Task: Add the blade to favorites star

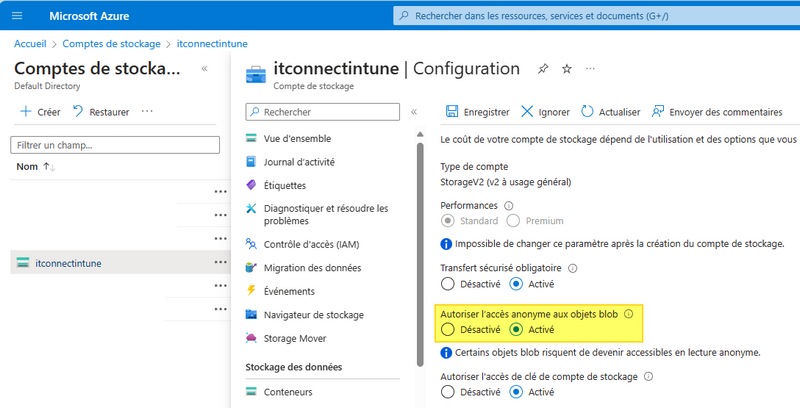Action: pyautogui.click(x=567, y=69)
